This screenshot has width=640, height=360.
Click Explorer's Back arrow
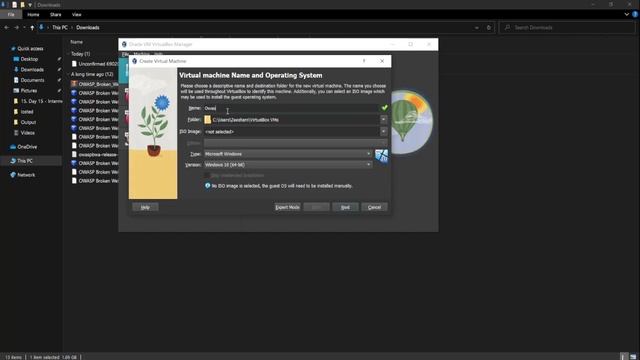point(7,28)
